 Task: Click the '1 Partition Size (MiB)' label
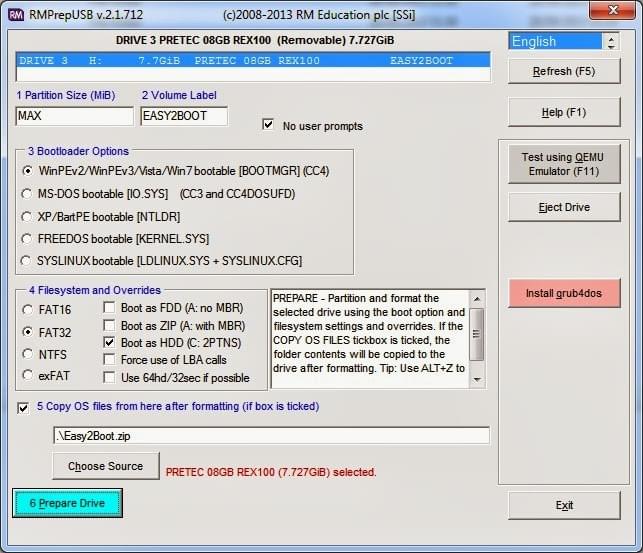(66, 95)
